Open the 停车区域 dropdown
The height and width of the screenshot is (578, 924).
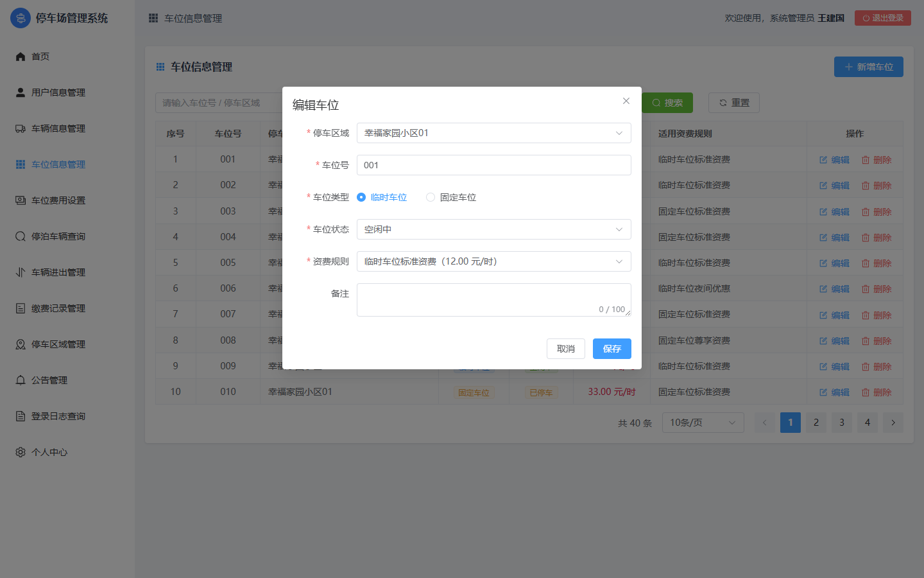[494, 133]
